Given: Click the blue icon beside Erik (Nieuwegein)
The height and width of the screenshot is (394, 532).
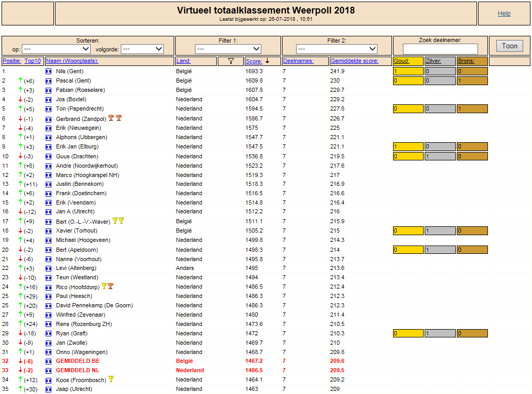Looking at the screenshot, I should (49, 128).
